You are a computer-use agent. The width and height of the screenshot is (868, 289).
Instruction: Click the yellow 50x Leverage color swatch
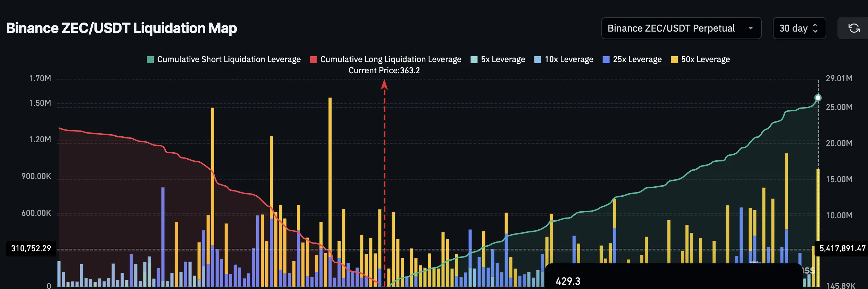coord(674,60)
